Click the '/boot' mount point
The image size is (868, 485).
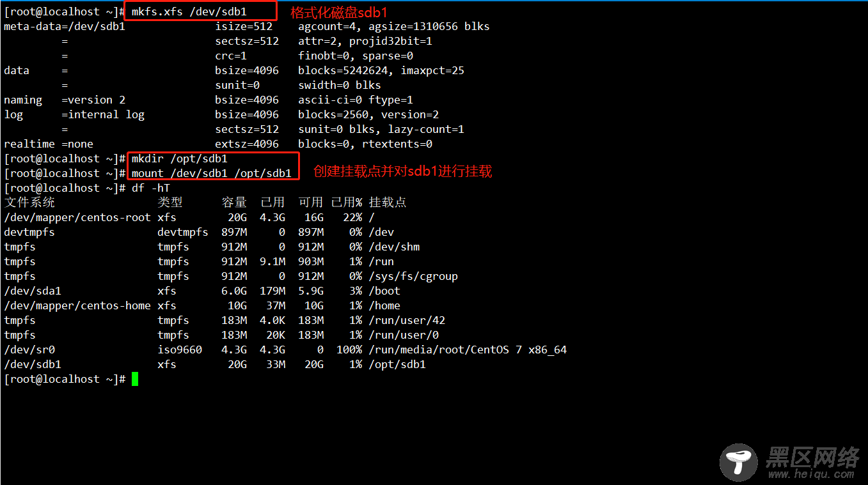coord(384,291)
